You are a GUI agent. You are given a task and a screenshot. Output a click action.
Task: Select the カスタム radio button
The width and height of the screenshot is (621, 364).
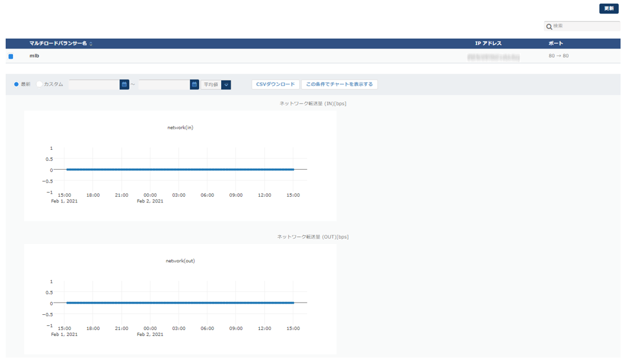[x=40, y=84]
